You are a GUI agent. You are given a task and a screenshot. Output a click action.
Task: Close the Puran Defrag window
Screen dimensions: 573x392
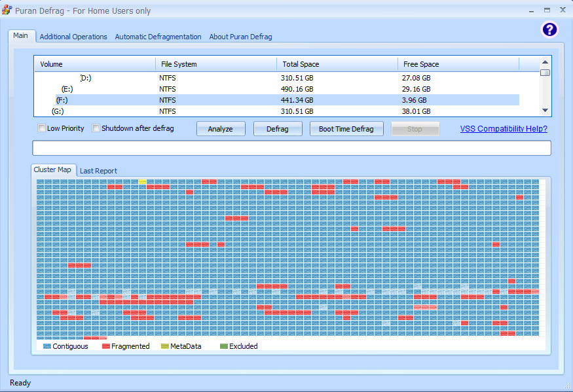[563, 10]
